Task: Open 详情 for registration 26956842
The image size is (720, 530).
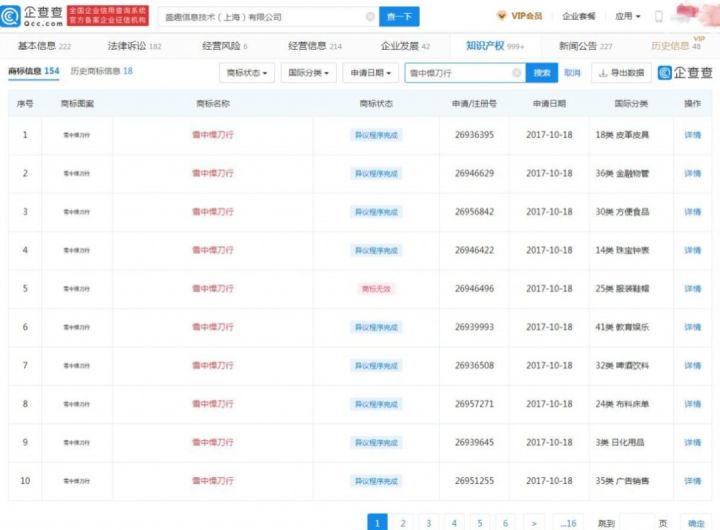Action: pos(692,212)
